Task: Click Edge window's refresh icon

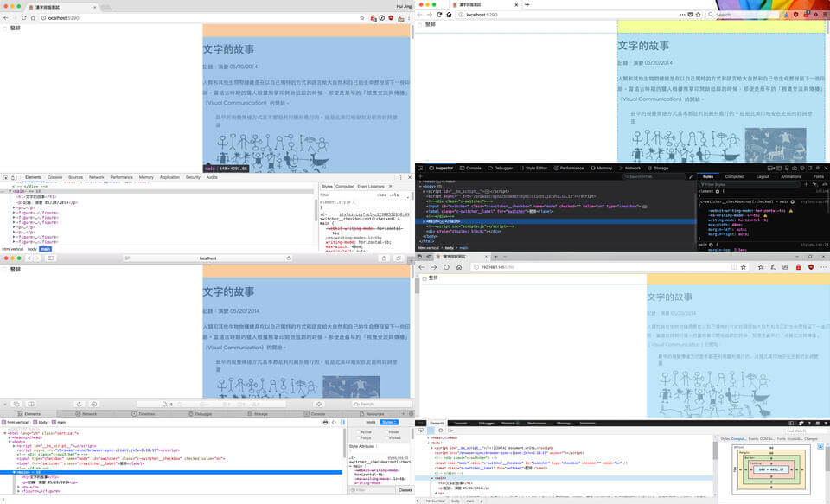Action: pos(446,267)
